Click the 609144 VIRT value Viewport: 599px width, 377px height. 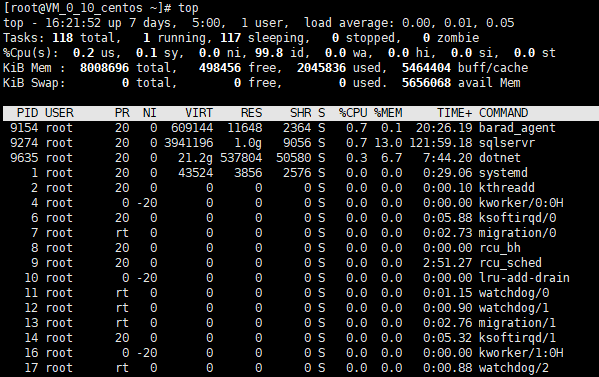click(x=192, y=128)
